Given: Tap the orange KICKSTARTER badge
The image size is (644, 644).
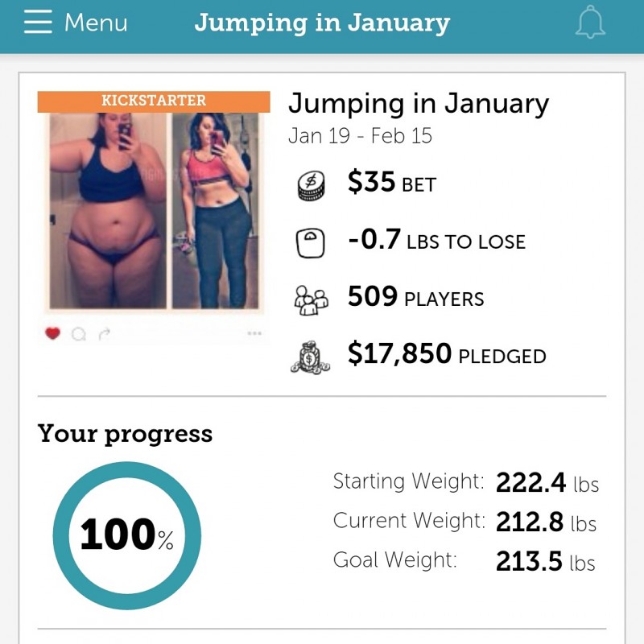Looking at the screenshot, I should coord(154,101).
